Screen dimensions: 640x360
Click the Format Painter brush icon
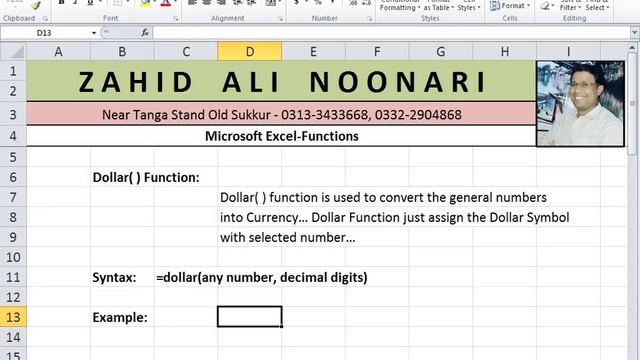36,5
